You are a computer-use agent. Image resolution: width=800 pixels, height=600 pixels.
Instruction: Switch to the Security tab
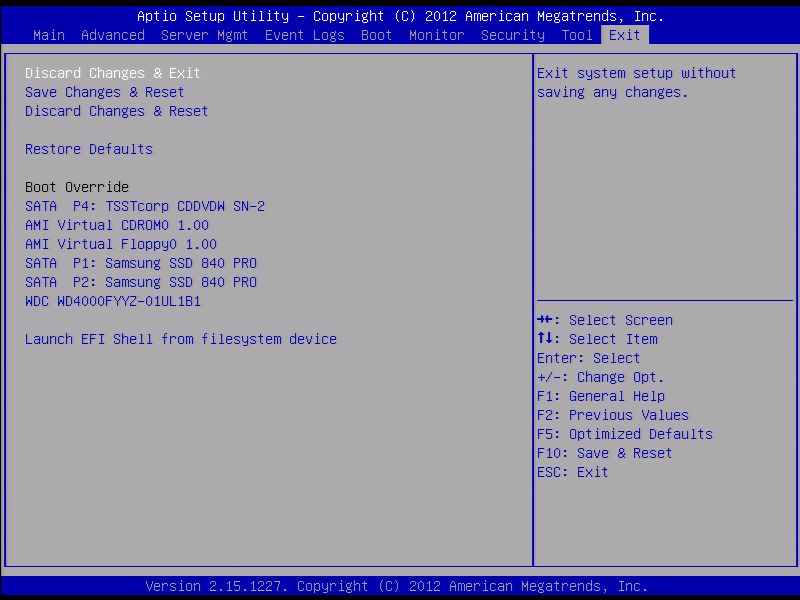point(513,35)
